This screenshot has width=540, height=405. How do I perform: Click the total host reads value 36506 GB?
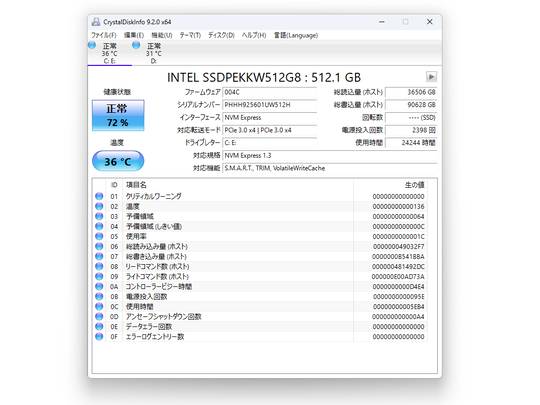pos(411,92)
